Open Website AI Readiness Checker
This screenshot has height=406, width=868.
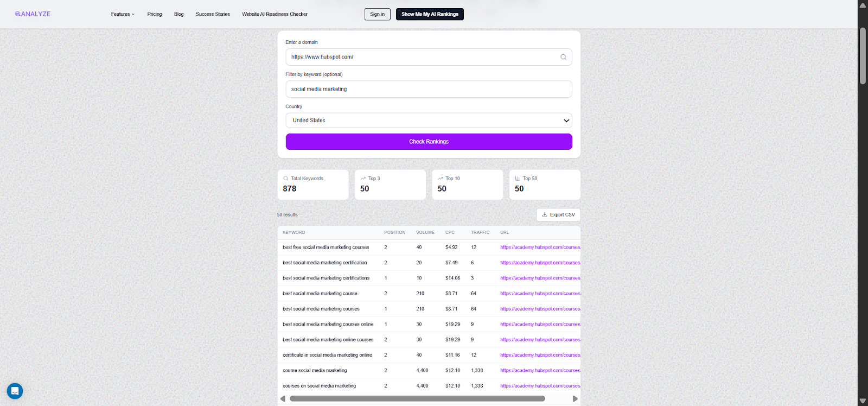pyautogui.click(x=275, y=14)
